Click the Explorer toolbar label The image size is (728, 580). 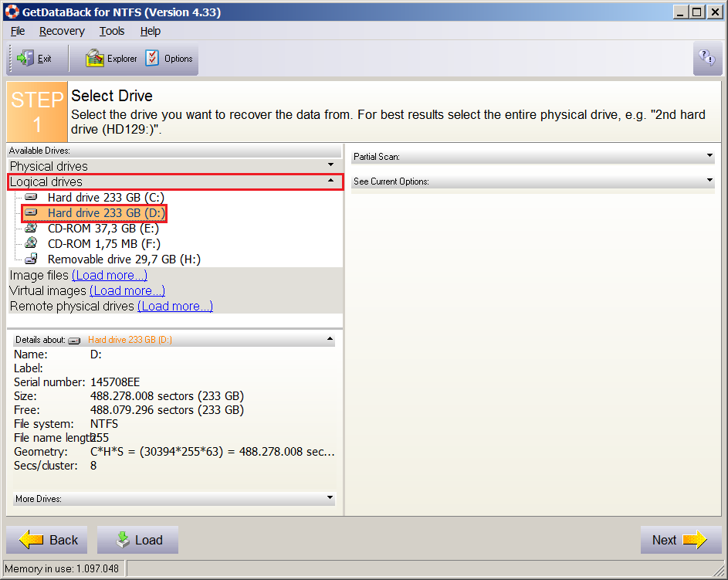pyautogui.click(x=122, y=59)
